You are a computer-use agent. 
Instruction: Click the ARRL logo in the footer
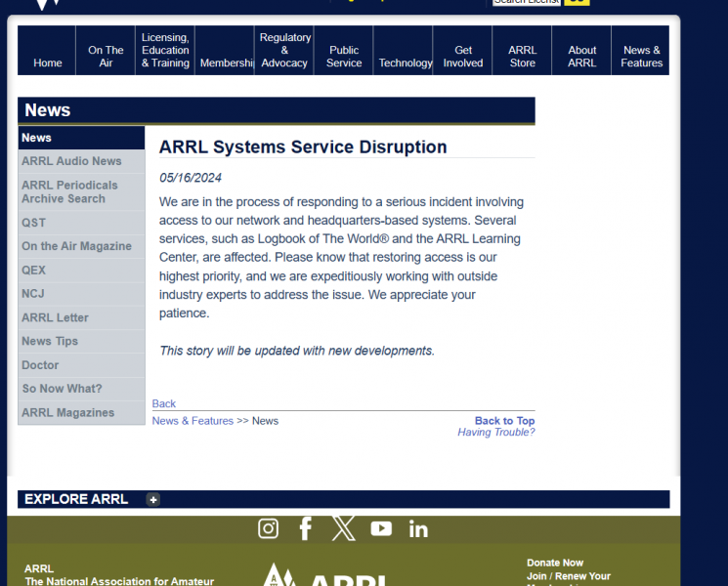pos(325,574)
